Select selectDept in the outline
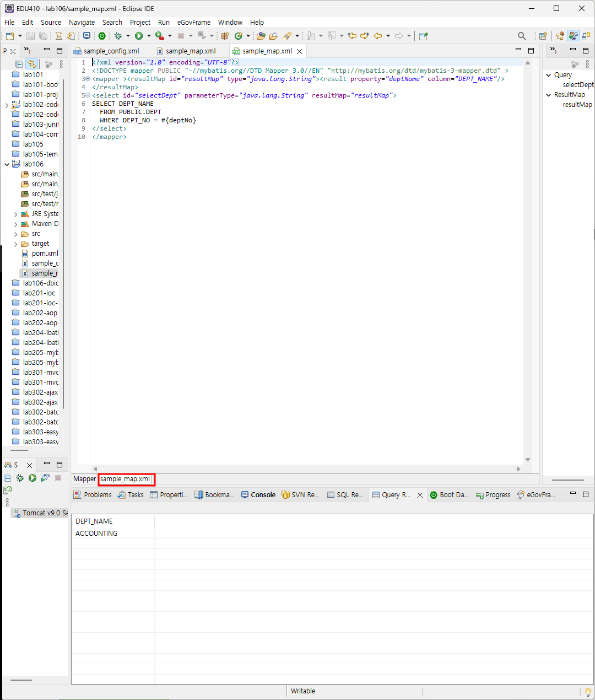This screenshot has height=700, width=595. (578, 85)
